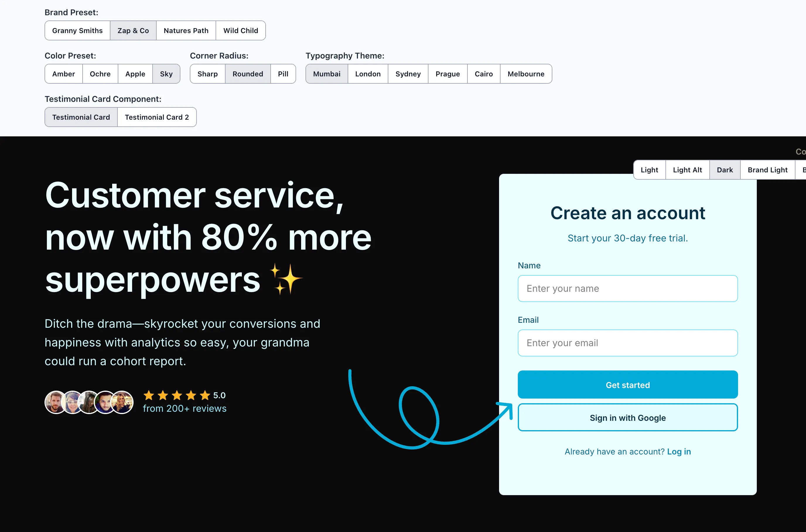Click the Enter your email field
The height and width of the screenshot is (532, 806).
click(627, 343)
